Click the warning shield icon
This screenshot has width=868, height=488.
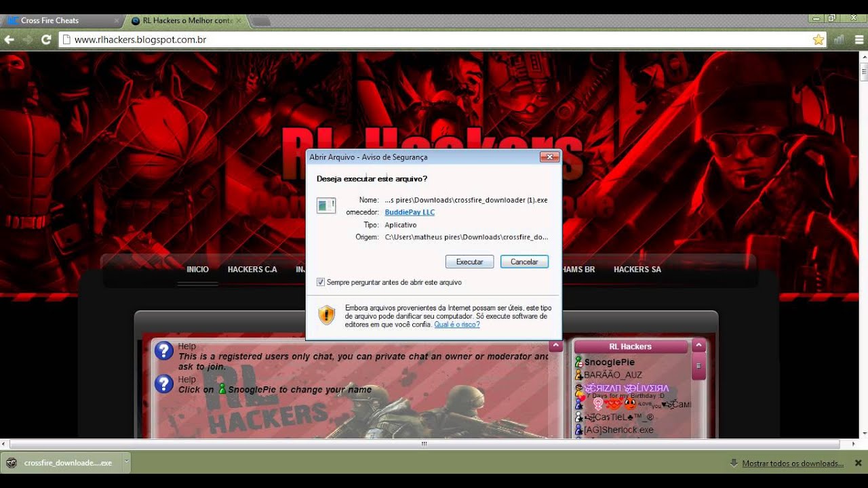tap(327, 314)
